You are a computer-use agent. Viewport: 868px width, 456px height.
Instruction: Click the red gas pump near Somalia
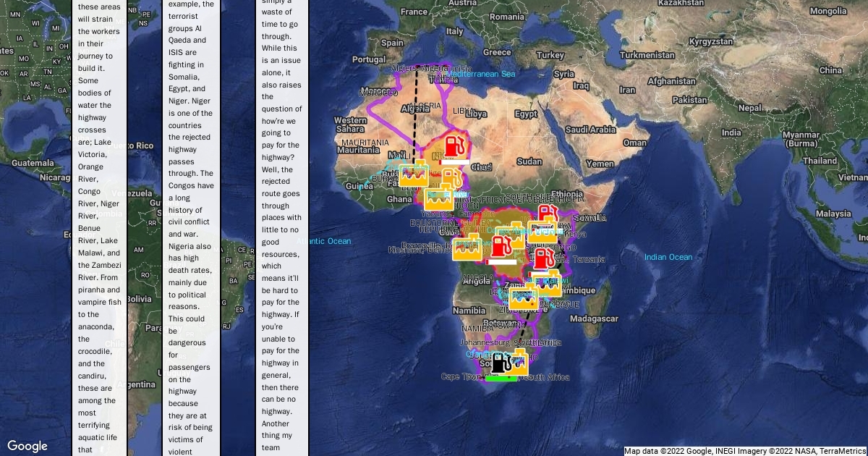[x=547, y=215]
